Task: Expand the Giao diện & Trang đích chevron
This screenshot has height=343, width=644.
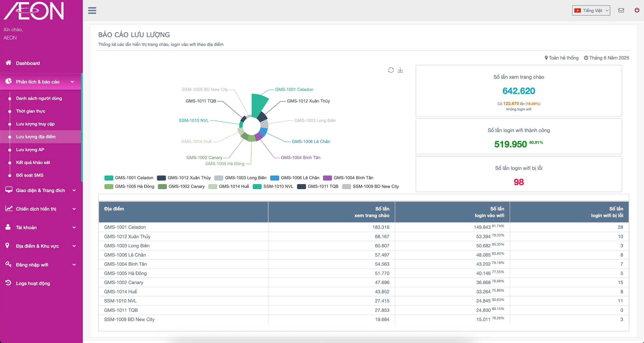Action: tap(74, 190)
